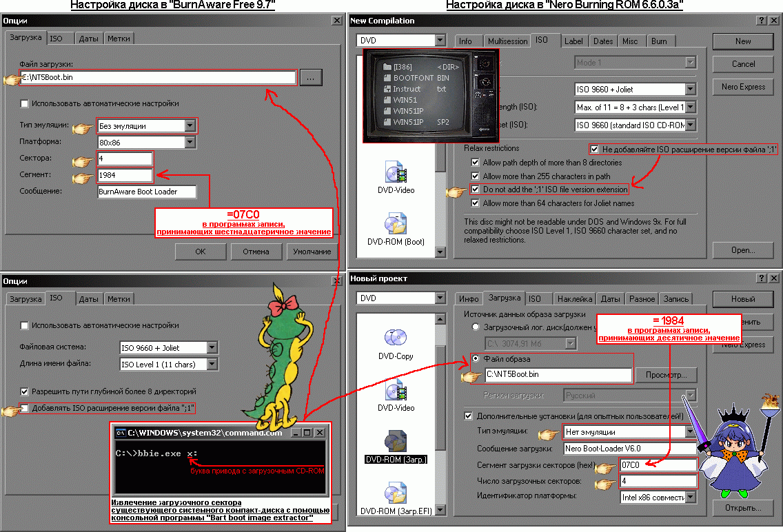Open Метки tab in top BurnAware options
The image size is (783, 532).
[x=119, y=39]
